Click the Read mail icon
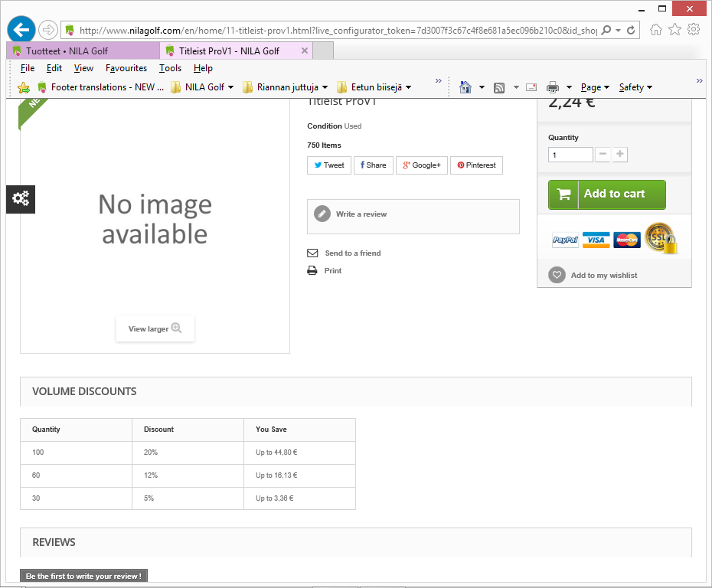712x588 pixels. point(531,87)
